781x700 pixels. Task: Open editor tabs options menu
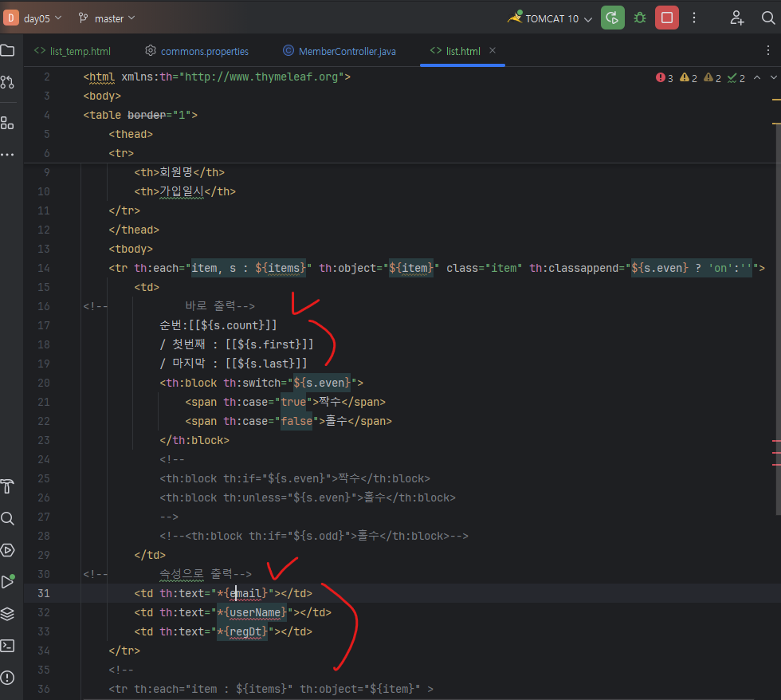click(768, 50)
